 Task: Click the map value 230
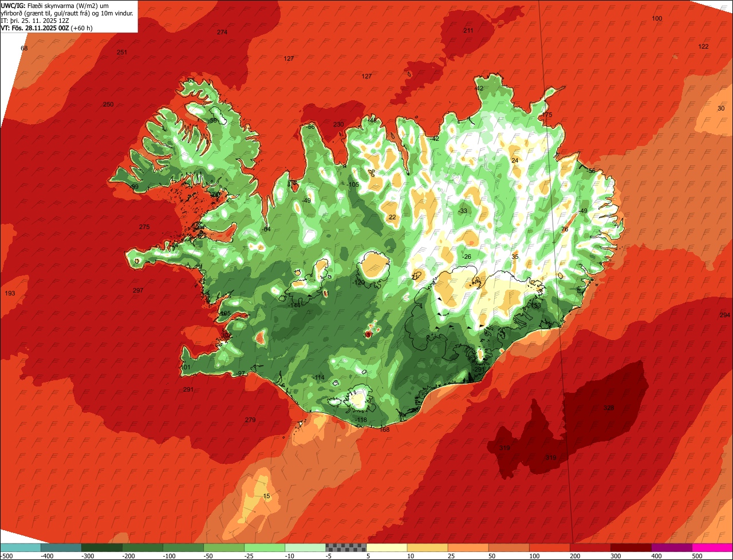338,124
